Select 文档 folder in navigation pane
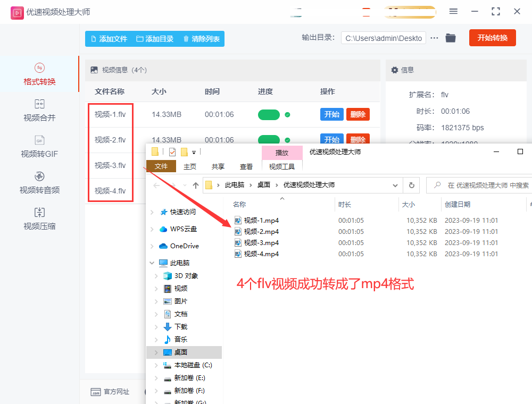Viewport: 532px width, 404px height. point(181,314)
